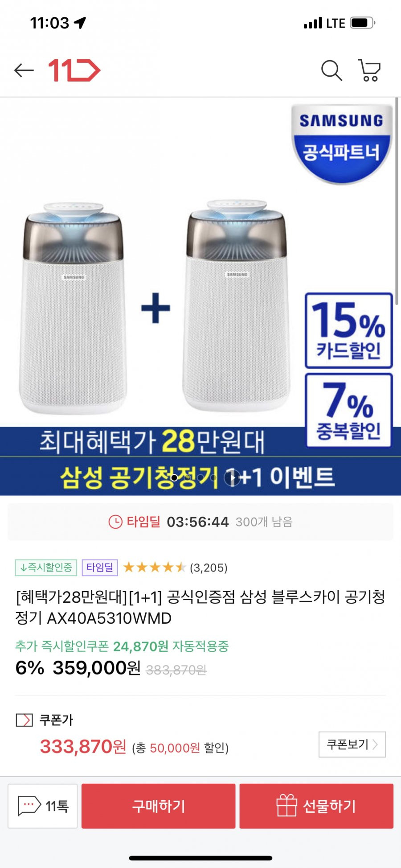This screenshot has width=401, height=868.
Task: Tap the back arrow icon
Action: (x=24, y=70)
